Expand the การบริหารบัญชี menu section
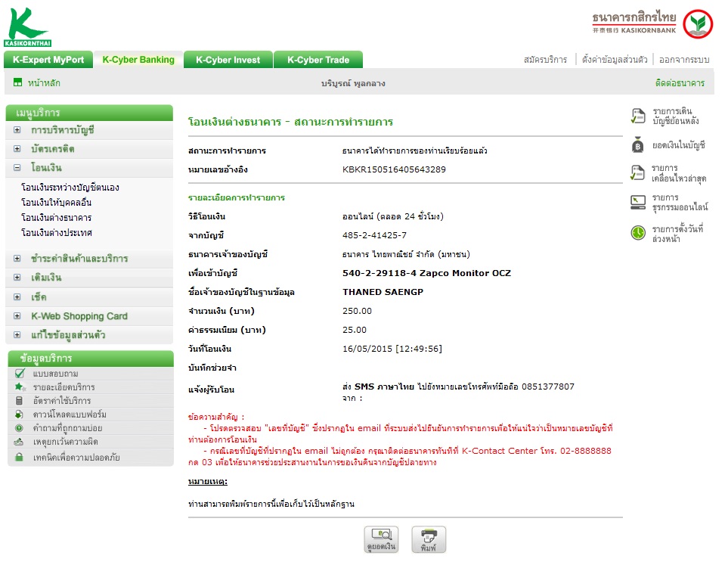The image size is (728, 562). coord(17,130)
